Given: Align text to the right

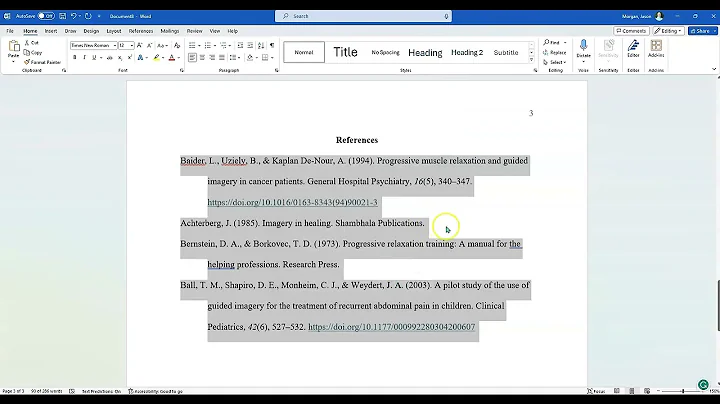Looking at the screenshot, I should click(x=212, y=58).
